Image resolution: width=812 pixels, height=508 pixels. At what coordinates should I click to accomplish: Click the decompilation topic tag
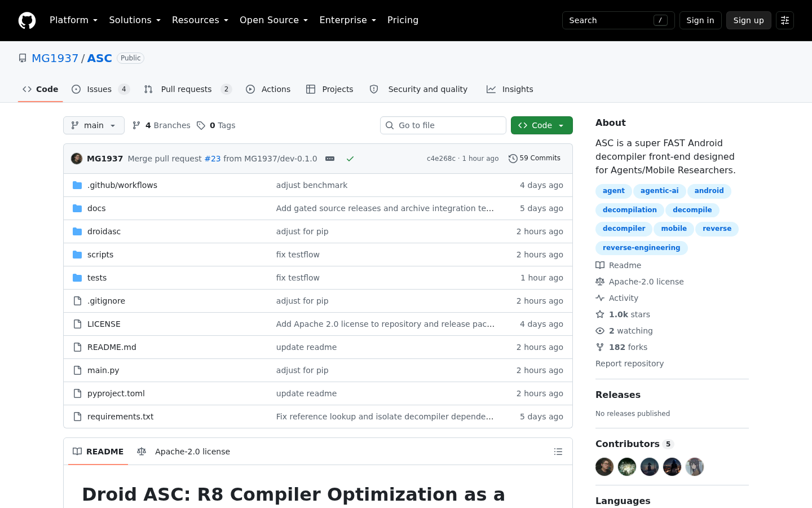click(630, 210)
